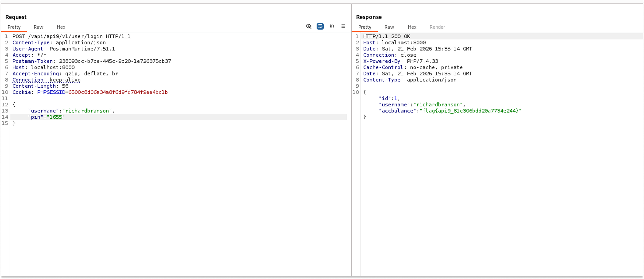
Task: Toggle the \n non-printable characters button
Action: click(x=332, y=26)
